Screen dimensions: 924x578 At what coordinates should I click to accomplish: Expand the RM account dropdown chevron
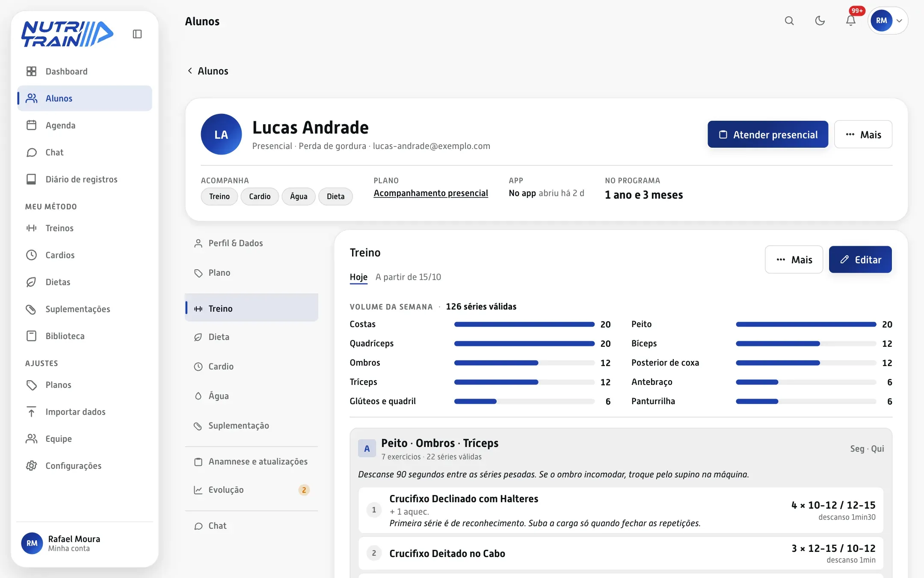point(899,21)
